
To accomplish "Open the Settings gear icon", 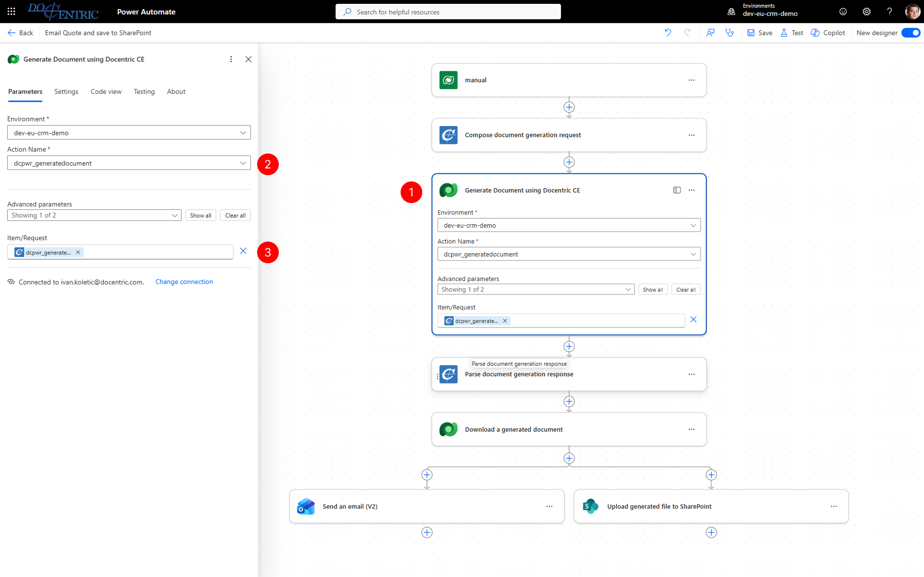I will click(867, 12).
